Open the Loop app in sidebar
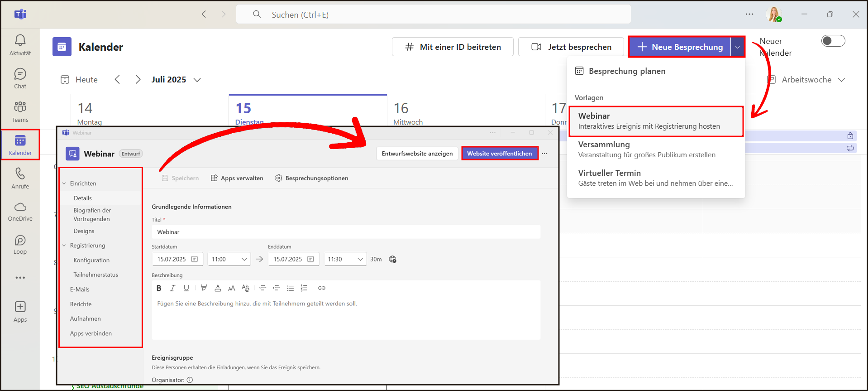Screen dimensions: 868x391 pos(20,245)
